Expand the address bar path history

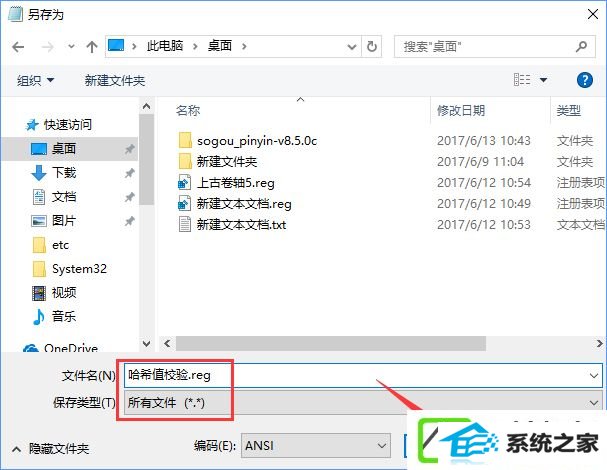pos(352,47)
